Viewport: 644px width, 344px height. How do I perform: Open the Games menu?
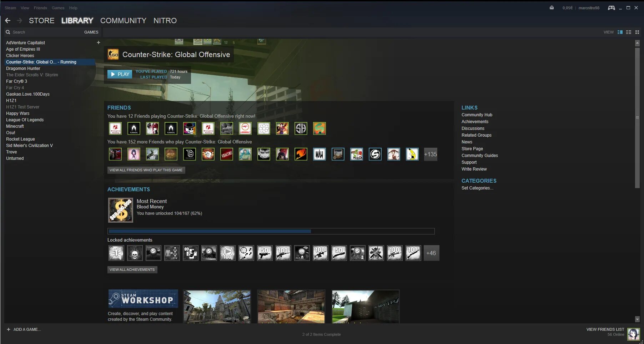click(58, 8)
